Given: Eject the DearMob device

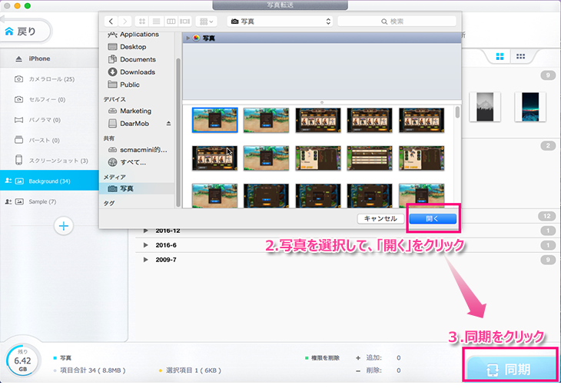Looking at the screenshot, I should pos(168,124).
